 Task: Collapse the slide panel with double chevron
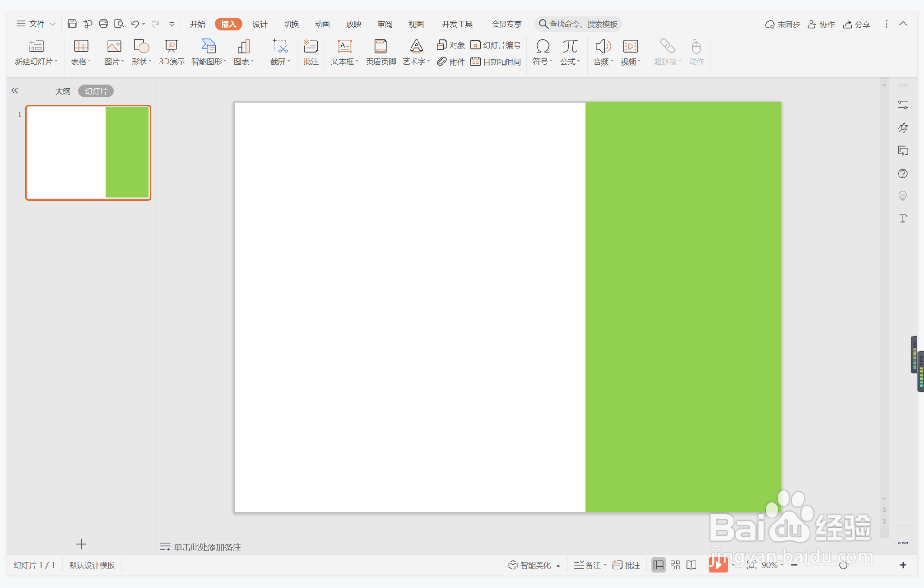coord(15,91)
